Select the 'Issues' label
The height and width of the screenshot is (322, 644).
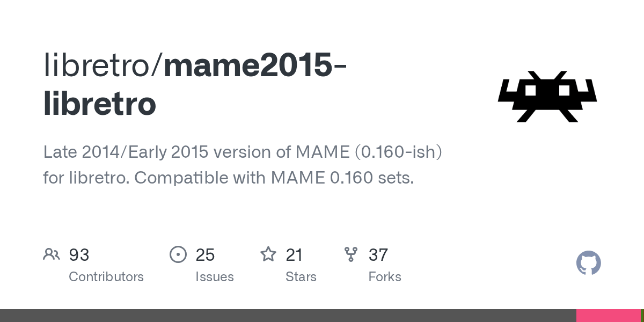coord(215,277)
